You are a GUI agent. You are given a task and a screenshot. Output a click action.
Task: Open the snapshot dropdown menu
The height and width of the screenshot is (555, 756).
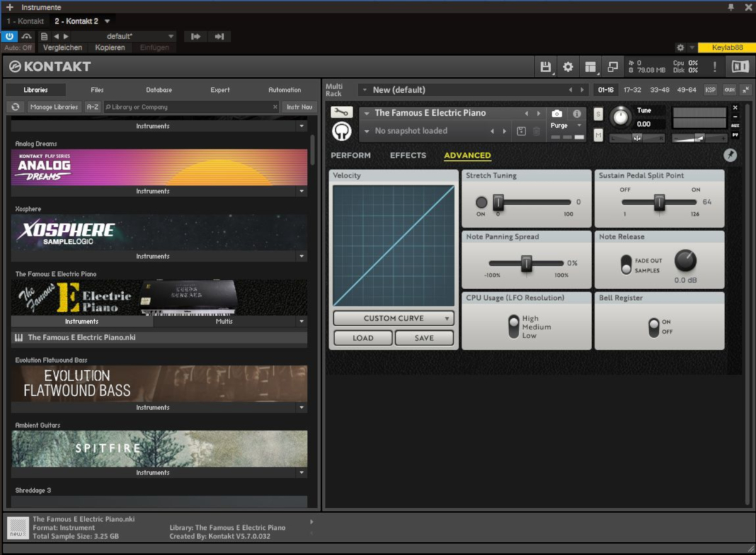pyautogui.click(x=367, y=131)
